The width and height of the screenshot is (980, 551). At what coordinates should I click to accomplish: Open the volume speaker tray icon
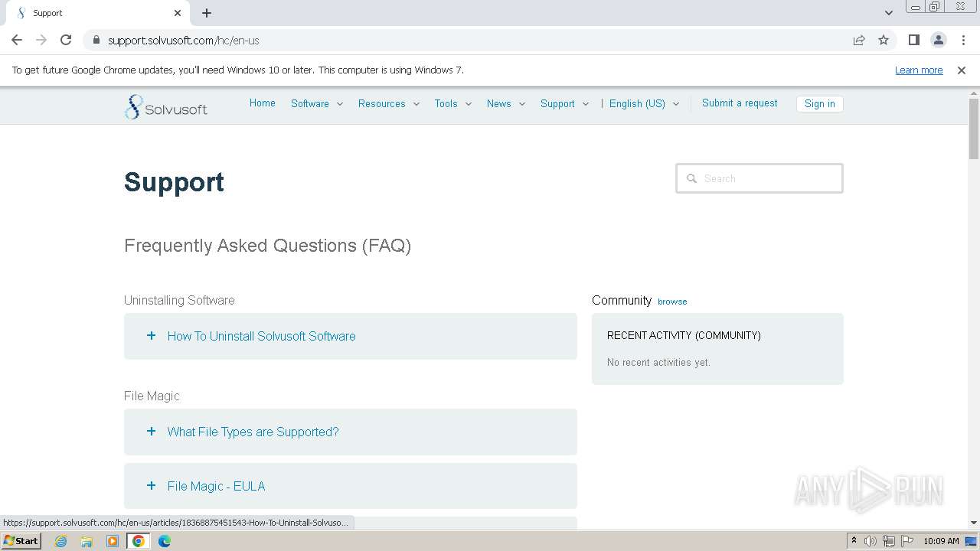[871, 541]
